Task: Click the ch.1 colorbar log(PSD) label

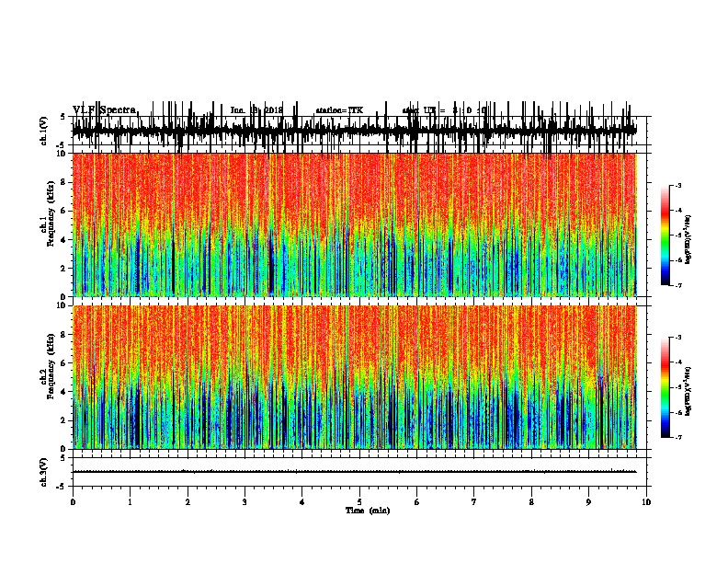Action: coord(688,240)
